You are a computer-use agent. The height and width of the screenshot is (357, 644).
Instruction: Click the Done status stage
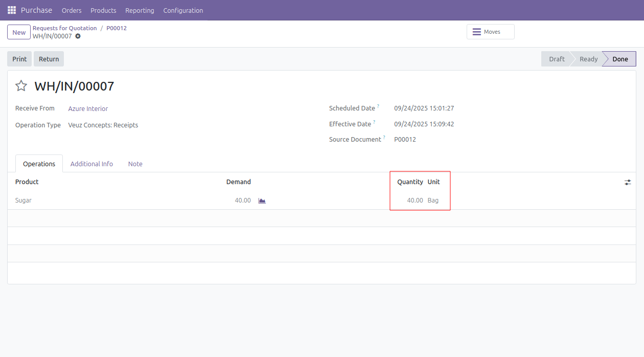(619, 59)
